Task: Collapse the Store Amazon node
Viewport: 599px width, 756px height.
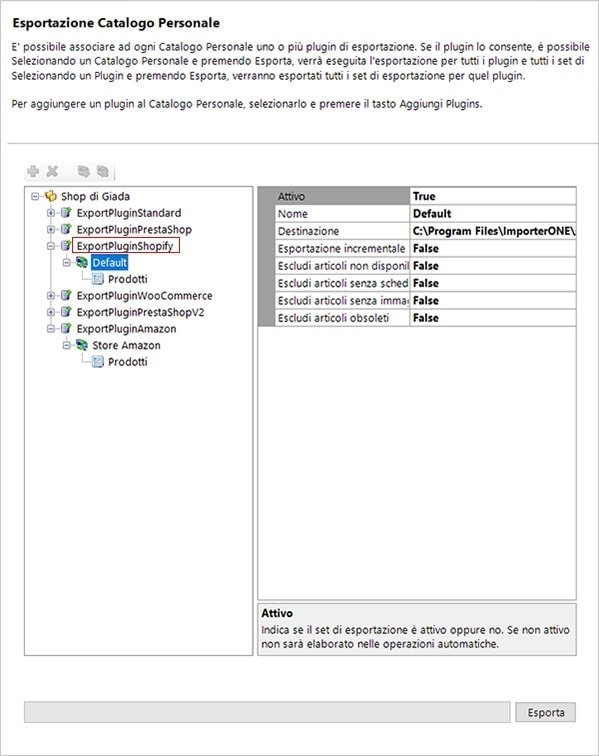Action: (x=67, y=345)
